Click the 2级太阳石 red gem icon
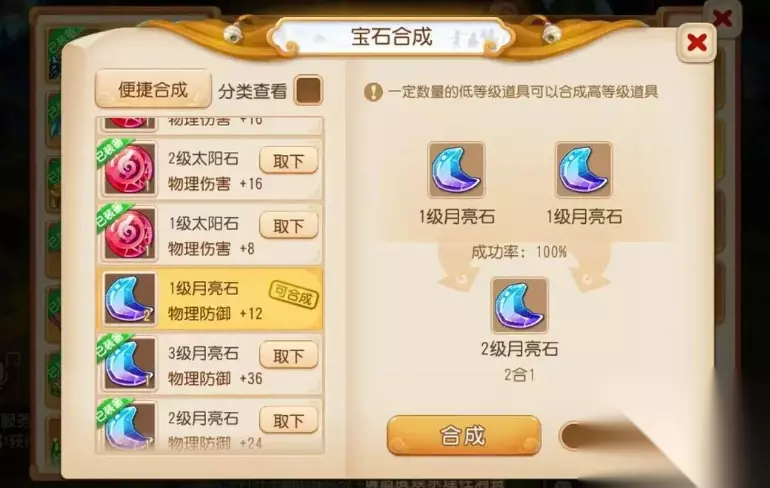The width and height of the screenshot is (770, 488). click(130, 169)
